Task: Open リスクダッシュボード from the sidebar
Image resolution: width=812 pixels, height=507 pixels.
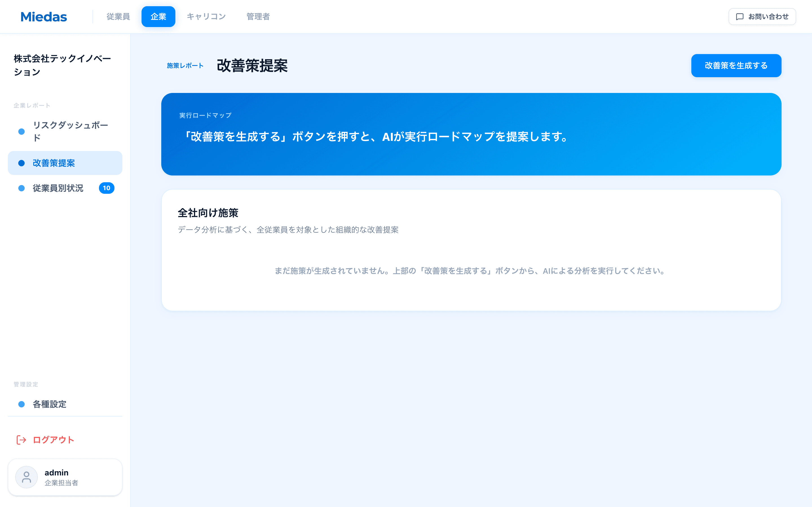Action: coord(70,132)
